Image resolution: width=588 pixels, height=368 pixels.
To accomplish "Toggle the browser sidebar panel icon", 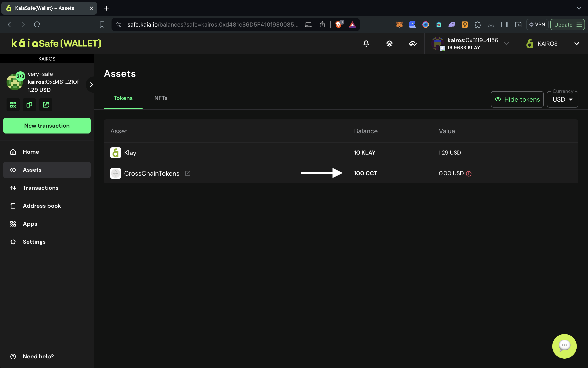I will point(504,25).
